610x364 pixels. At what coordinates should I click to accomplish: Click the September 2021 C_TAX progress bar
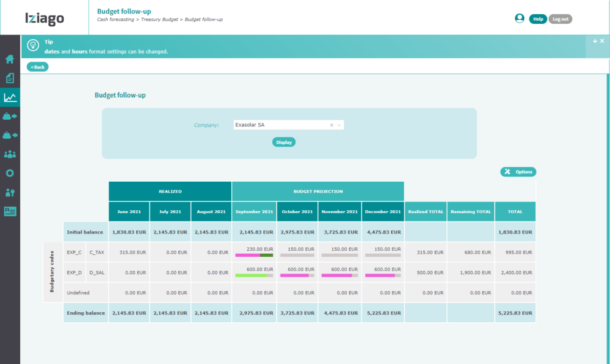(254, 255)
